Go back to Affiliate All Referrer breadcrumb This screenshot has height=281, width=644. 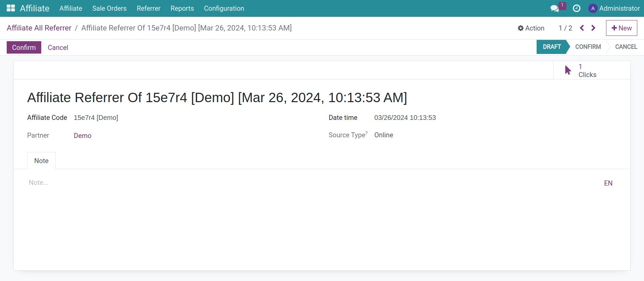pos(39,28)
